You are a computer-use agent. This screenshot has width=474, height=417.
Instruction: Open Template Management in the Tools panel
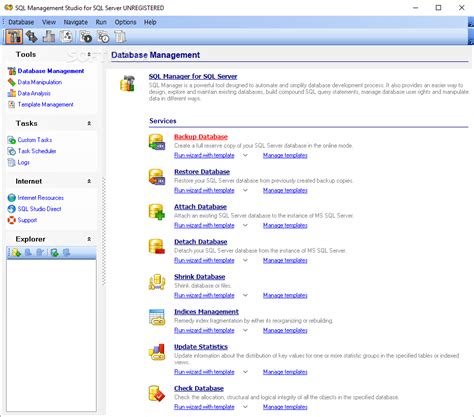click(x=45, y=105)
